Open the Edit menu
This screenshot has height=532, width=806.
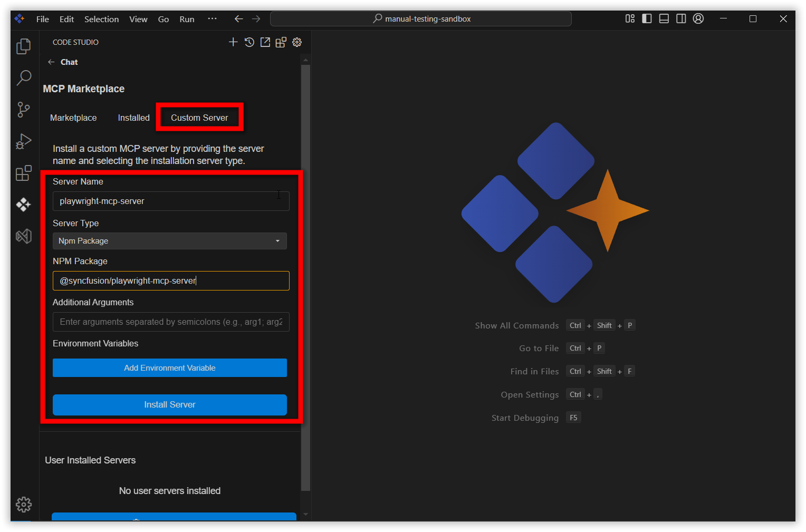66,19
